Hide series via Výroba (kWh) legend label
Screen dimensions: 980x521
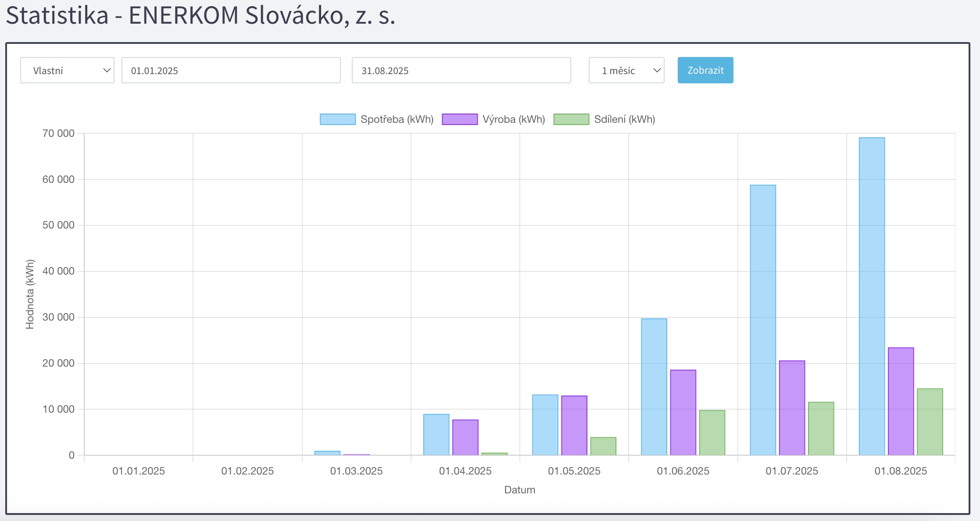click(x=513, y=119)
